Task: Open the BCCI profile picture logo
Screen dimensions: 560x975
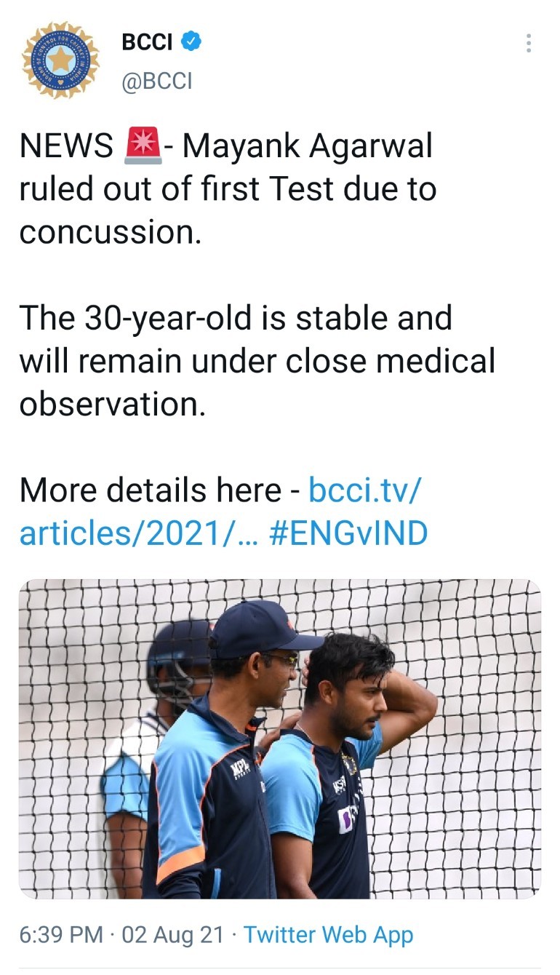Action: tap(60, 60)
